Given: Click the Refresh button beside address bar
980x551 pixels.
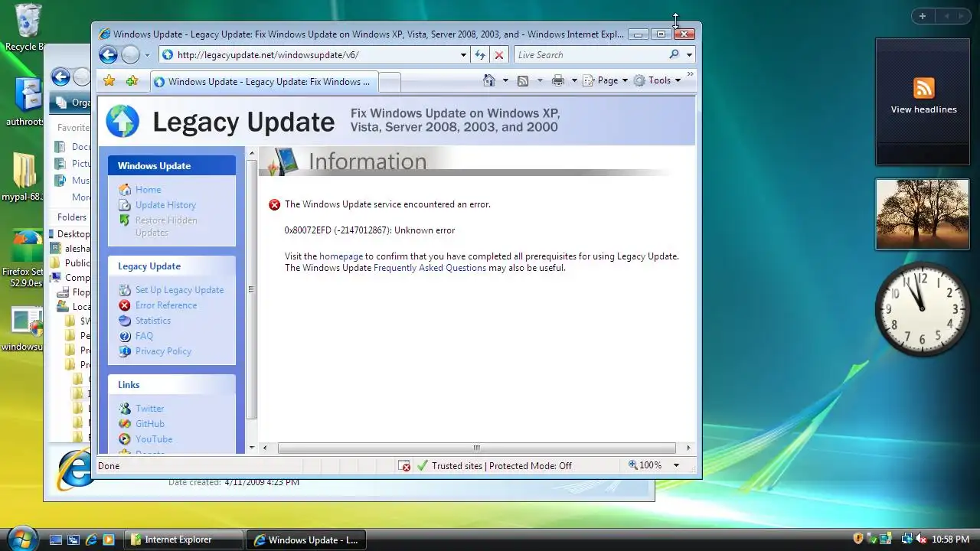Looking at the screenshot, I should [480, 54].
